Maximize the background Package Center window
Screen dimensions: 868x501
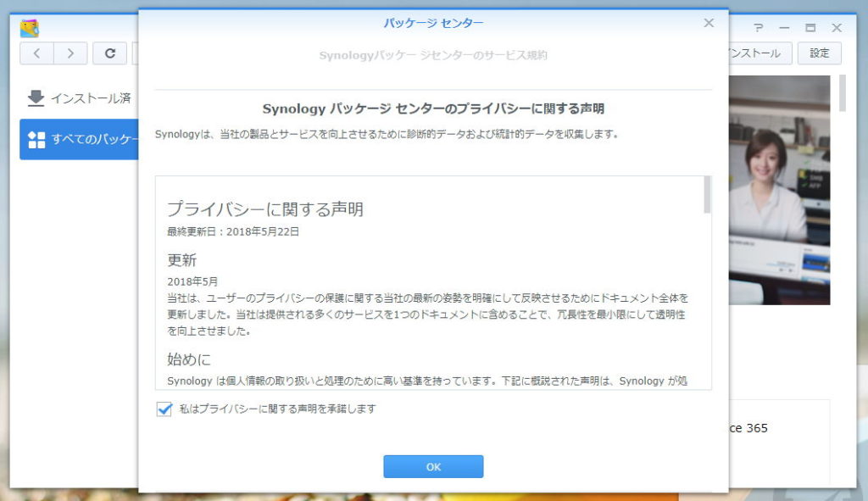click(x=810, y=28)
